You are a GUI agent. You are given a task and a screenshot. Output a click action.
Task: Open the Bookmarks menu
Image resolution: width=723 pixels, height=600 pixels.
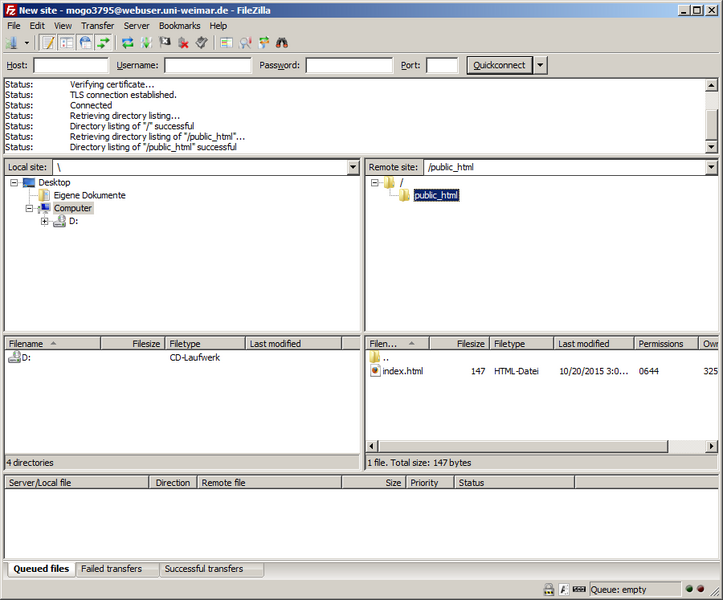(179, 26)
